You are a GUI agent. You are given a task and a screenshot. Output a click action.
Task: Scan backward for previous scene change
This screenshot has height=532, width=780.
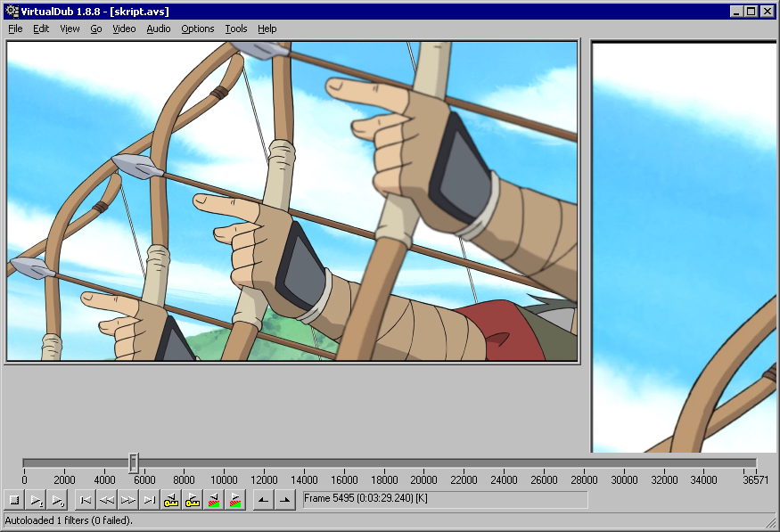coord(213,500)
